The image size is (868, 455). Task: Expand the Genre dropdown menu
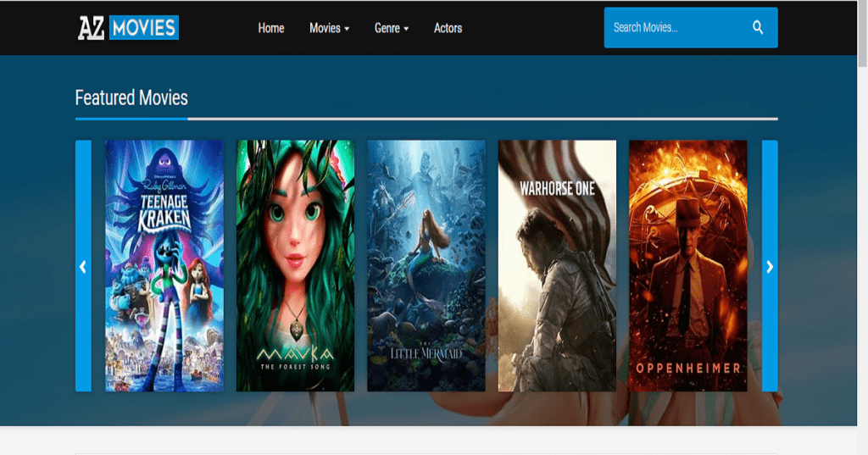(392, 28)
